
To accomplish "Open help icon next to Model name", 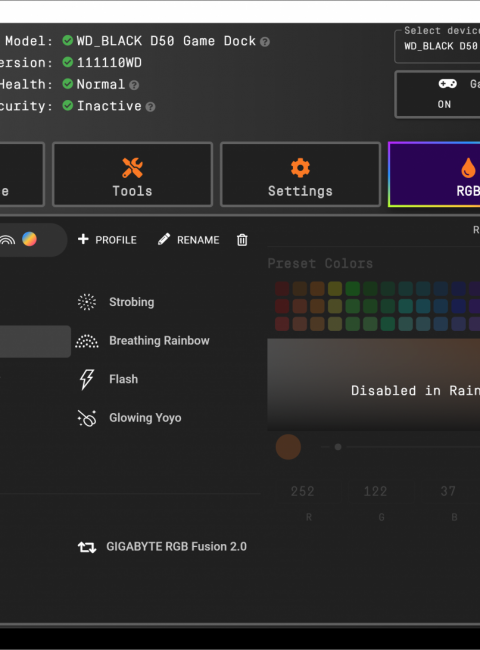I will tap(265, 42).
